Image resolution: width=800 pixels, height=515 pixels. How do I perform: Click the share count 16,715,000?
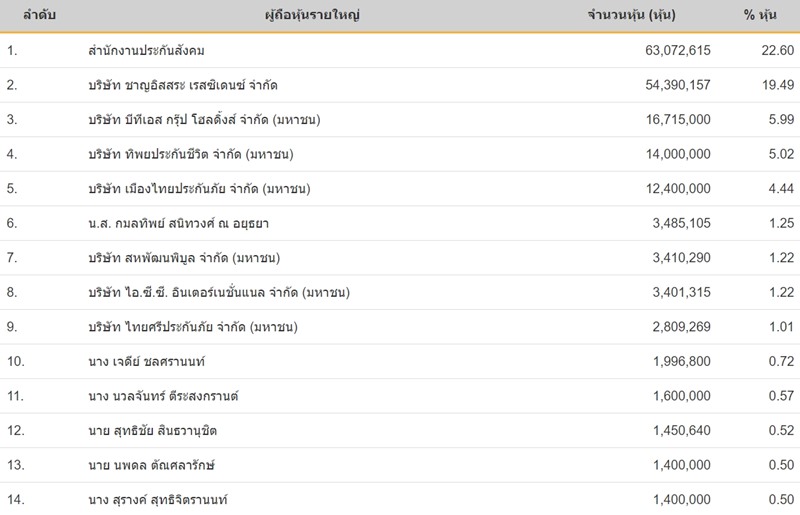[672, 120]
